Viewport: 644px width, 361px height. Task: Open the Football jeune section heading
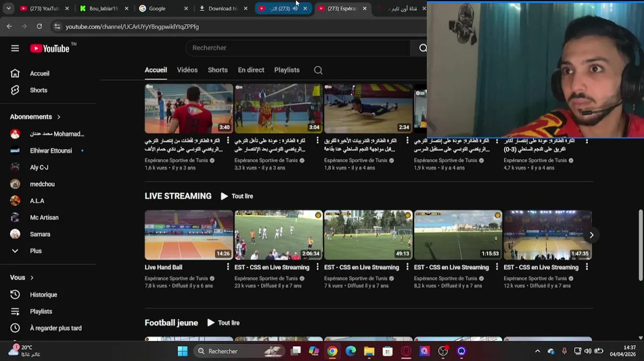coord(171,323)
